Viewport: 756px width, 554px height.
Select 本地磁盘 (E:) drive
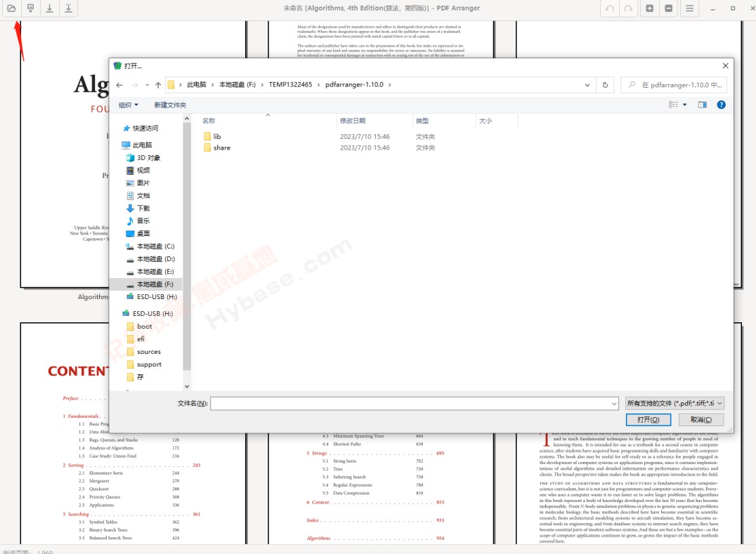pos(150,272)
